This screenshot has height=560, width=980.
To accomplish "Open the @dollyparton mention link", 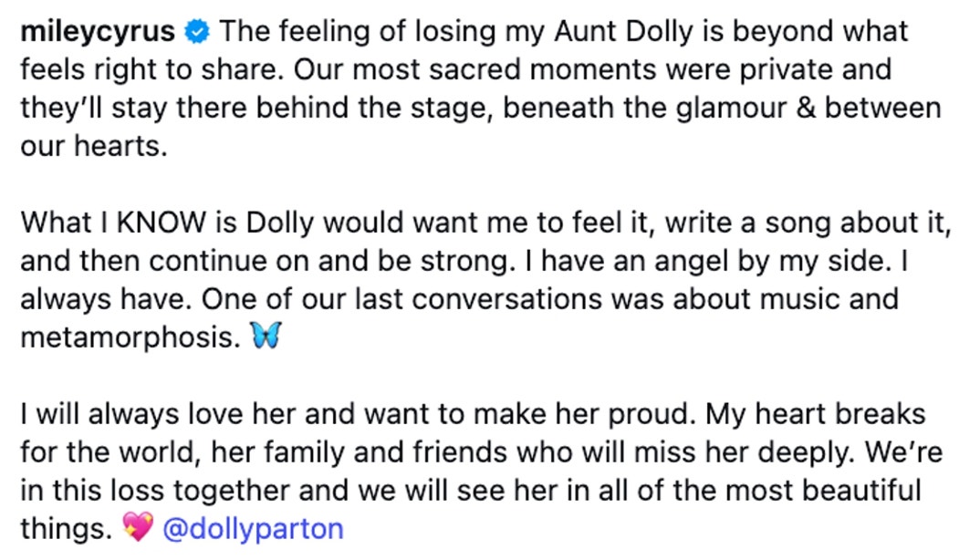I will (x=253, y=529).
